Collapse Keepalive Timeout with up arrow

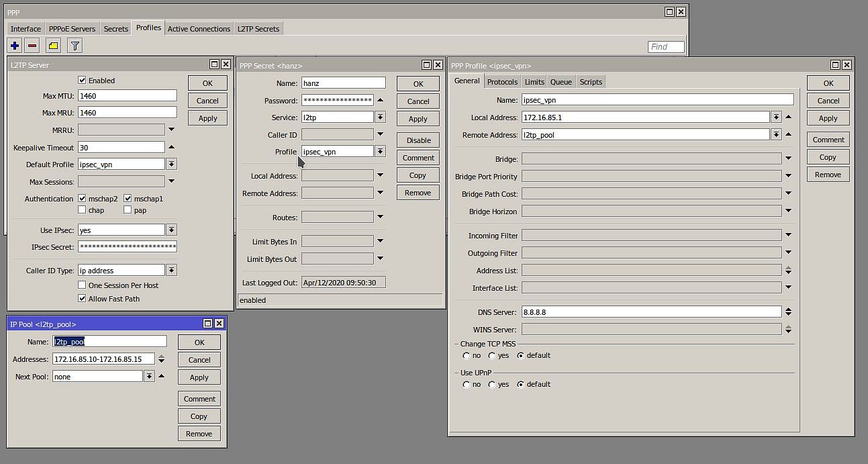click(171, 147)
